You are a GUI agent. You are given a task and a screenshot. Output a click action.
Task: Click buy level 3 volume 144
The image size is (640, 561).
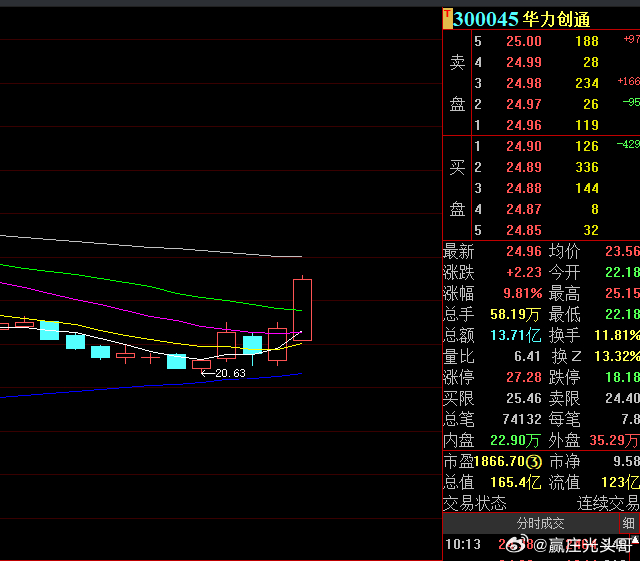(x=587, y=188)
